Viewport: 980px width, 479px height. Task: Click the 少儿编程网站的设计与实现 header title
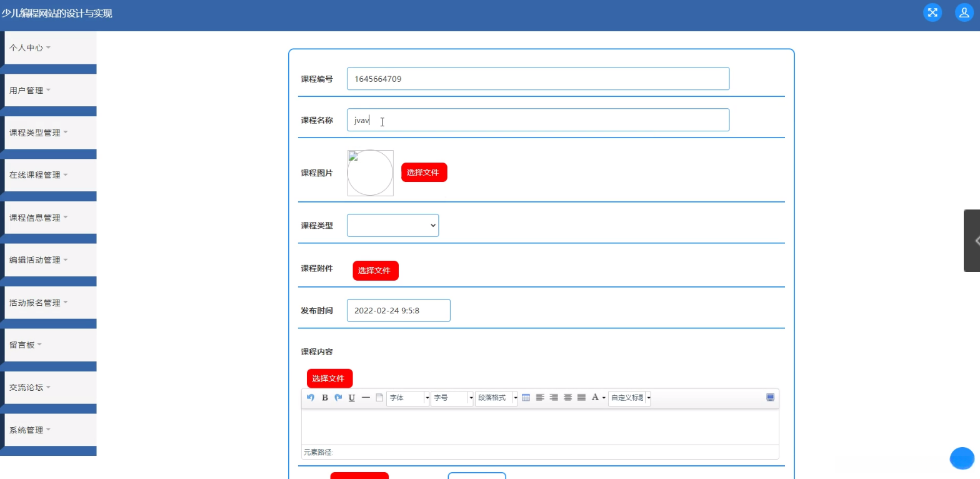tap(56, 13)
